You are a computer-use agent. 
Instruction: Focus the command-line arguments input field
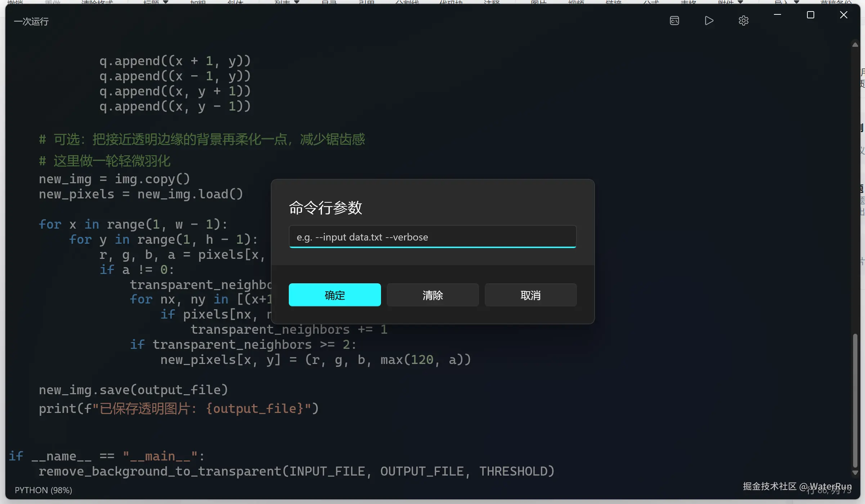[x=432, y=237]
